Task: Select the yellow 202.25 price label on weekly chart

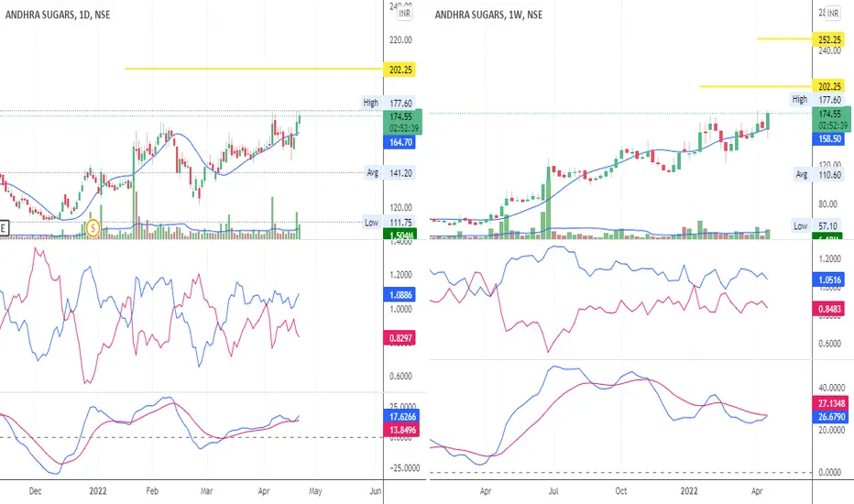Action: [829, 86]
